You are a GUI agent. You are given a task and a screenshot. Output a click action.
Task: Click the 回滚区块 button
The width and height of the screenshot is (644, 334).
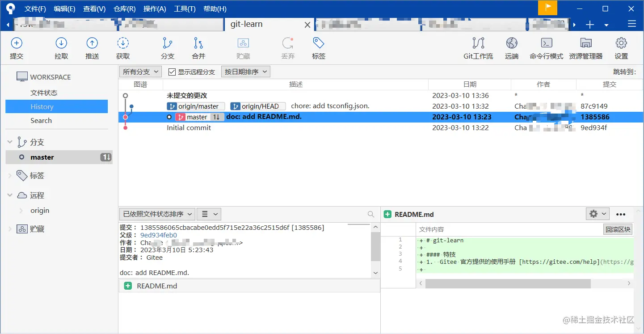pos(618,229)
